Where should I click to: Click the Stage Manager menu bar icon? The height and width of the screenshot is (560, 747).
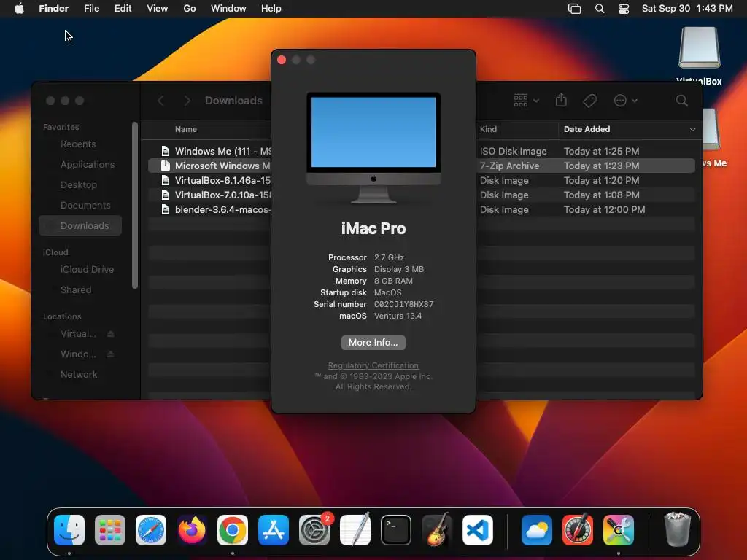tap(575, 9)
